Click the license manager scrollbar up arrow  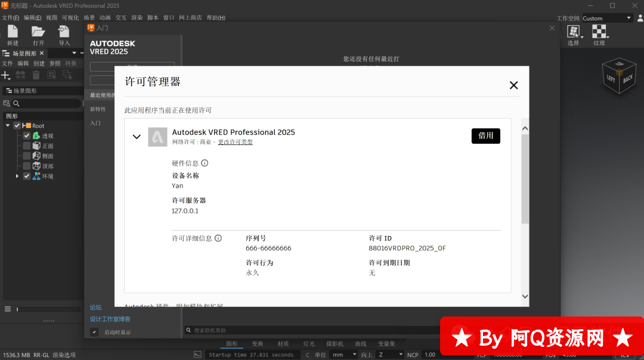525,129
